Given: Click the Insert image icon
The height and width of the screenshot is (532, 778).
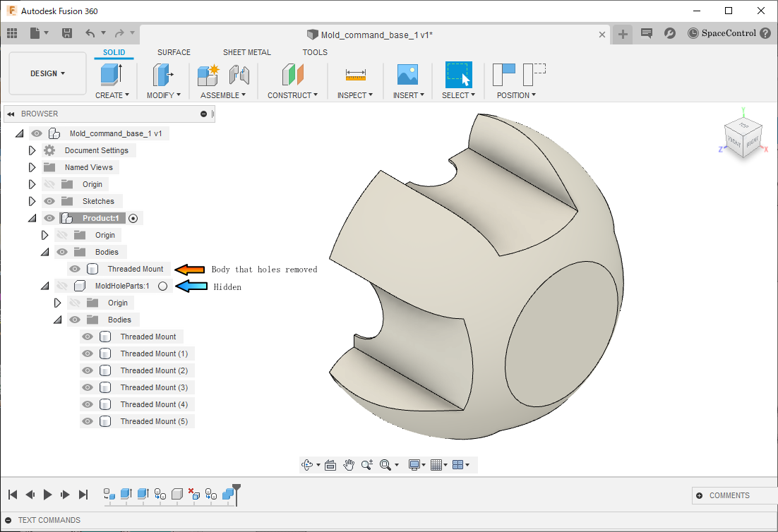Looking at the screenshot, I should tap(408, 75).
